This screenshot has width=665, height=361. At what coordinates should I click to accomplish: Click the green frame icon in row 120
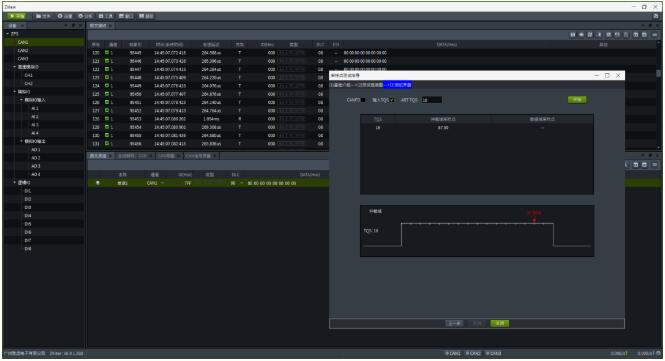pos(107,53)
